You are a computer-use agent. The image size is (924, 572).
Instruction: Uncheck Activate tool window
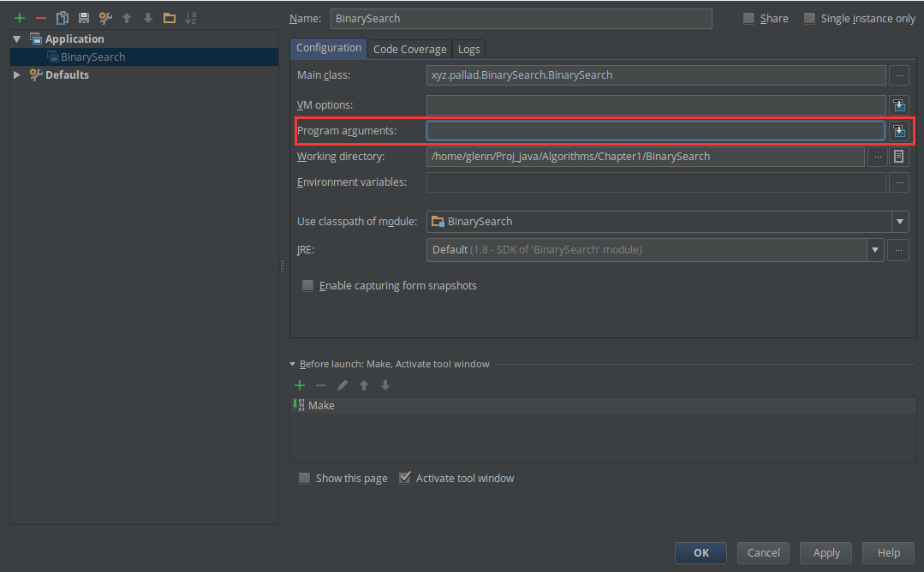click(x=405, y=478)
